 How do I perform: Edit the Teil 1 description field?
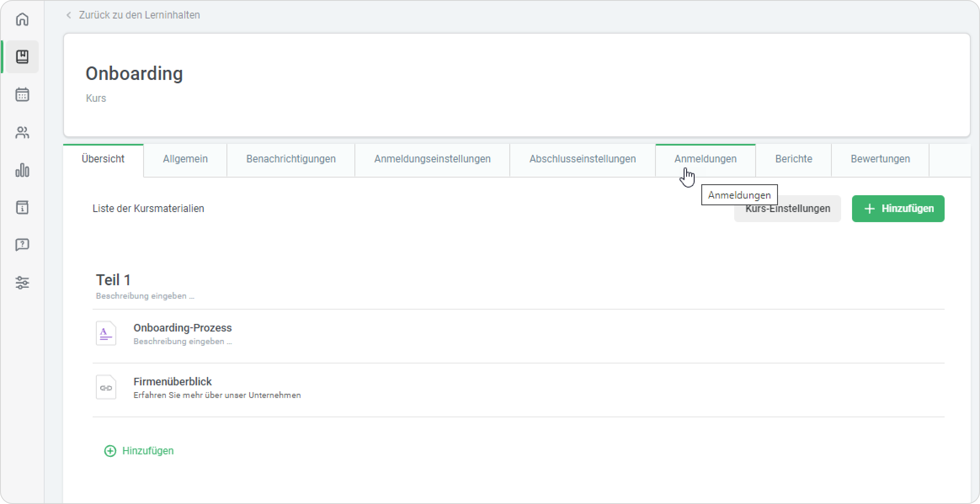click(x=145, y=296)
